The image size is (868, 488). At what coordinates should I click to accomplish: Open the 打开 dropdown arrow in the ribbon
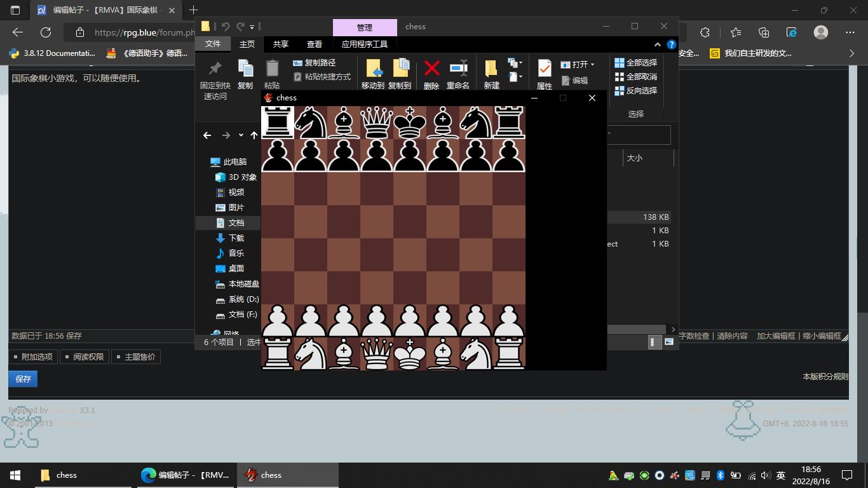click(593, 65)
